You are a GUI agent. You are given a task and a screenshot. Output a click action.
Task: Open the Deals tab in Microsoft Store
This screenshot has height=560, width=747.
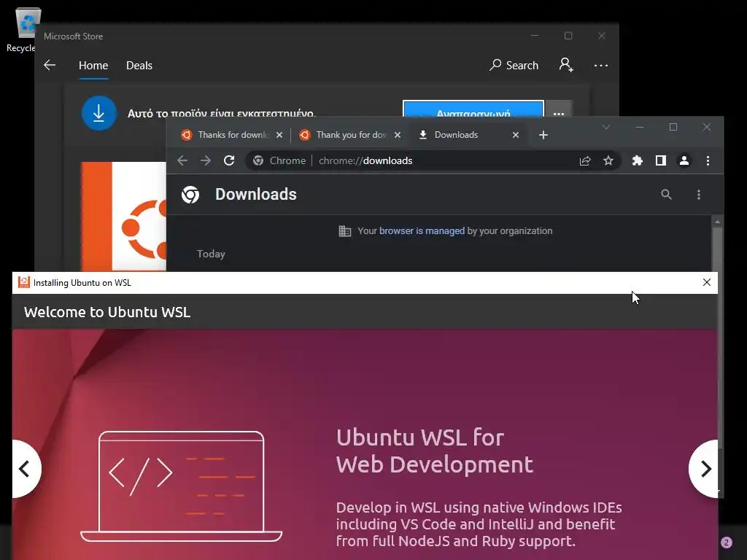[139, 65]
